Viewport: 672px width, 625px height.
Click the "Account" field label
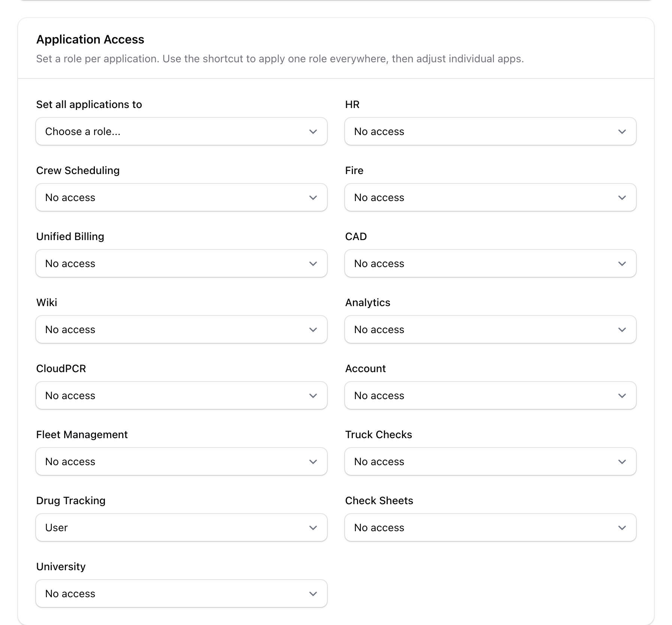(x=365, y=368)
